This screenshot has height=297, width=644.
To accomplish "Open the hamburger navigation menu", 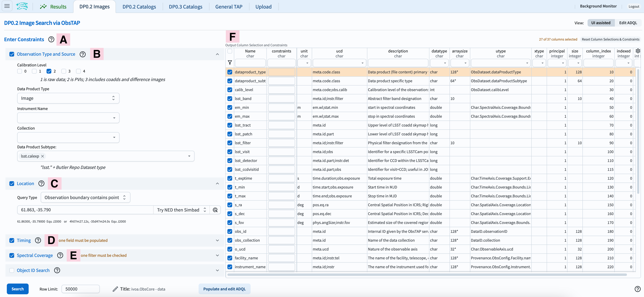I will pos(7,6).
